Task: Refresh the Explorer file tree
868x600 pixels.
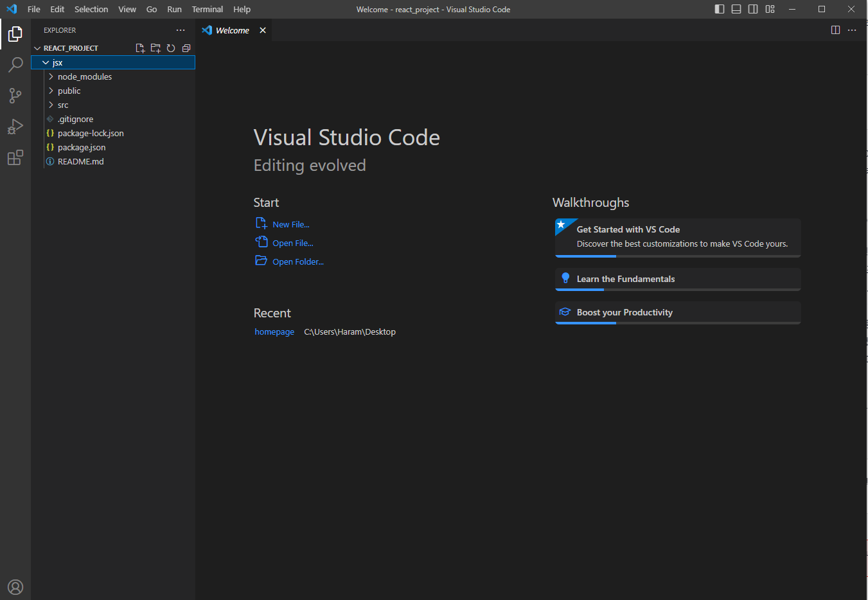Action: point(171,48)
